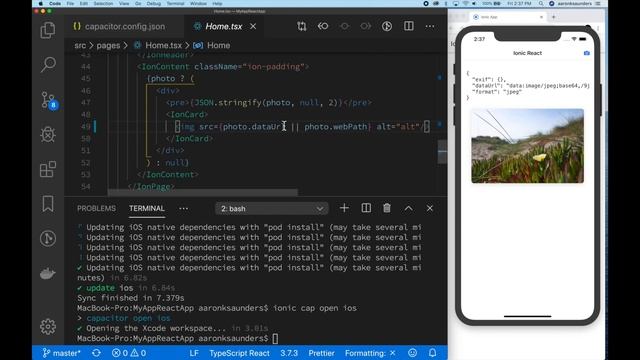Maximize the panel with up chevron
640x360 pixels.
[x=409, y=209]
